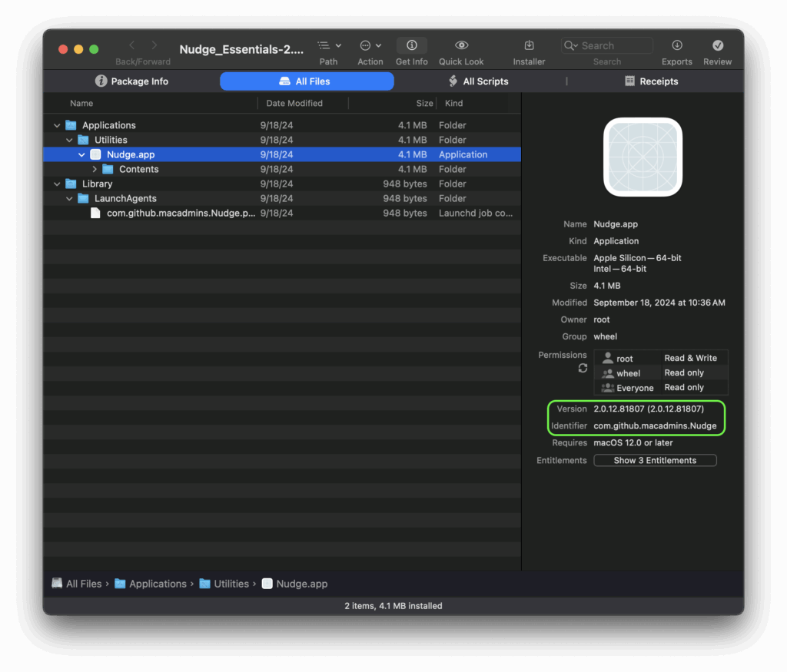Click Utilities in the bottom path bar

pos(231,584)
